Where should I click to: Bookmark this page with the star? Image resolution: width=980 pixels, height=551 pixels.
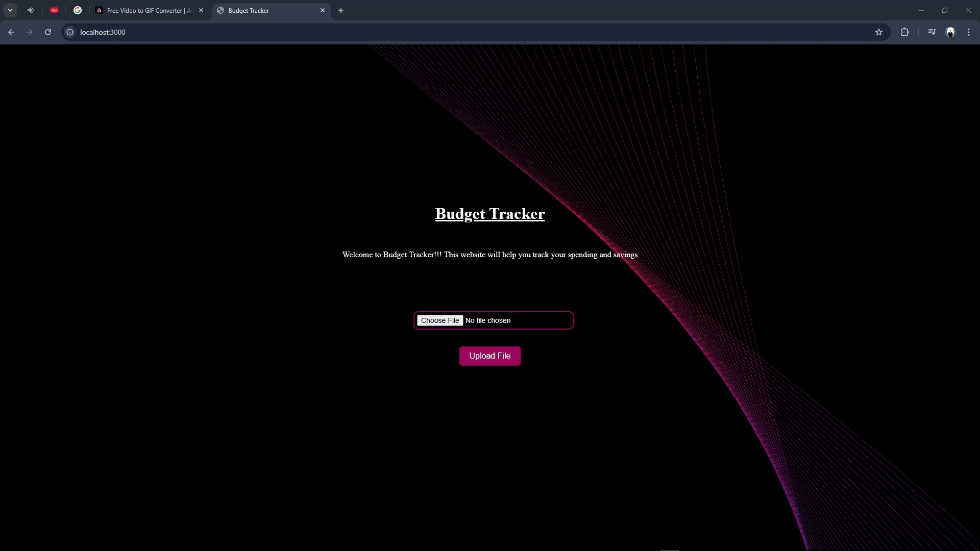879,32
